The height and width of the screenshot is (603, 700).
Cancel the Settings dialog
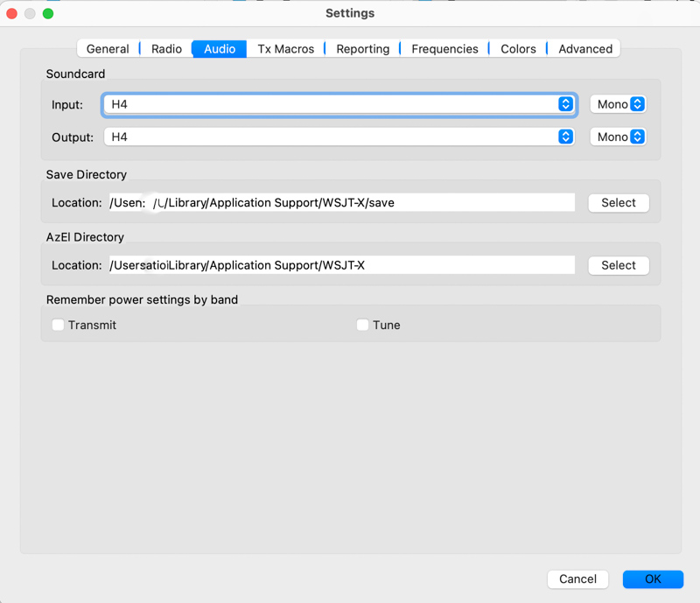[577, 579]
